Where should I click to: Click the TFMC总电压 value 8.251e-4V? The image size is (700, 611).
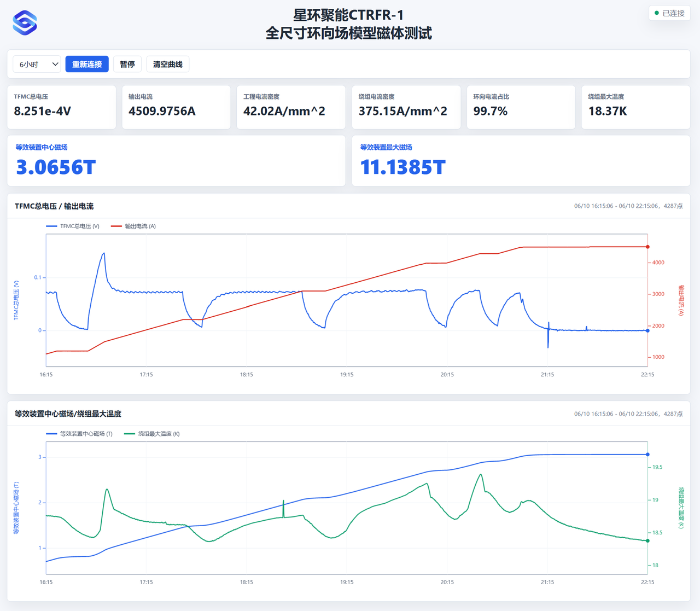(43, 111)
